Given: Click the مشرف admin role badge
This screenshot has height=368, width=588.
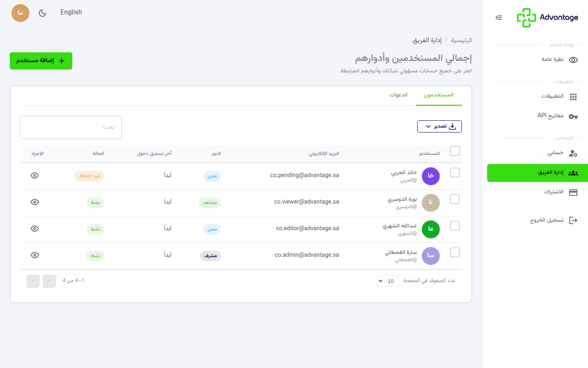Looking at the screenshot, I should point(210,256).
